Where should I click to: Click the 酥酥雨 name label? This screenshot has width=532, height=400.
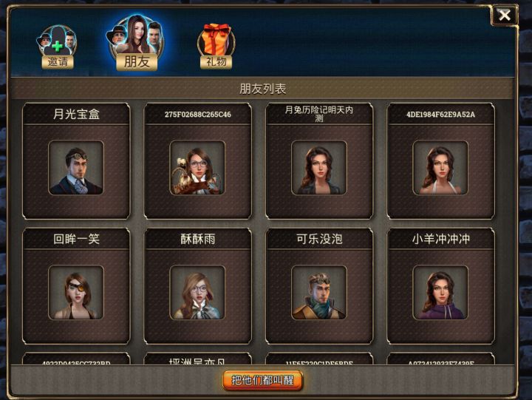point(197,239)
